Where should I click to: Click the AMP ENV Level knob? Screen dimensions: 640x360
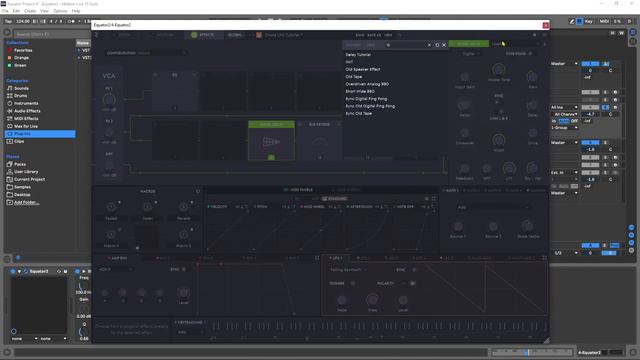[x=183, y=293]
